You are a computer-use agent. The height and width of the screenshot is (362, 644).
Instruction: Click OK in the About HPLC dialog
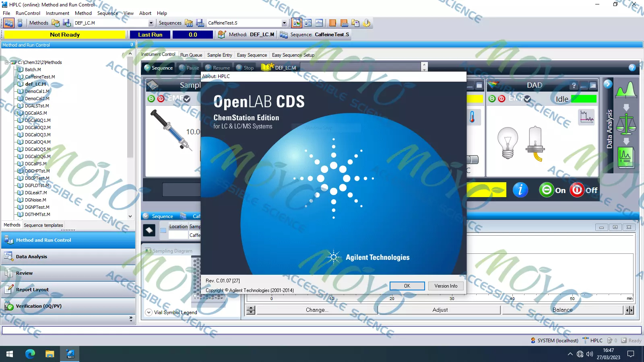point(407,286)
